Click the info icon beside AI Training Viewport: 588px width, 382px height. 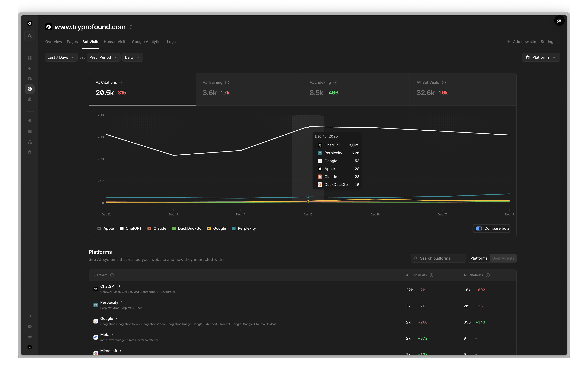227,82
